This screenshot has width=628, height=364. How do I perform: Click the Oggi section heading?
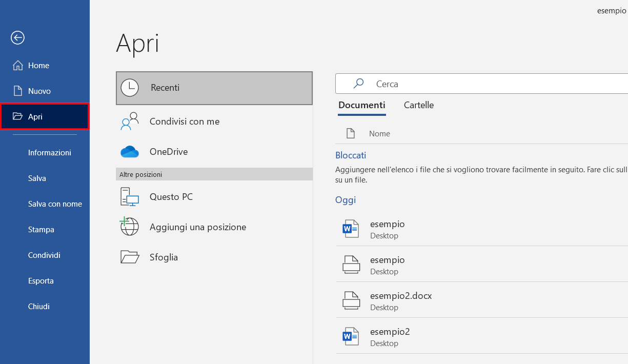pos(346,200)
